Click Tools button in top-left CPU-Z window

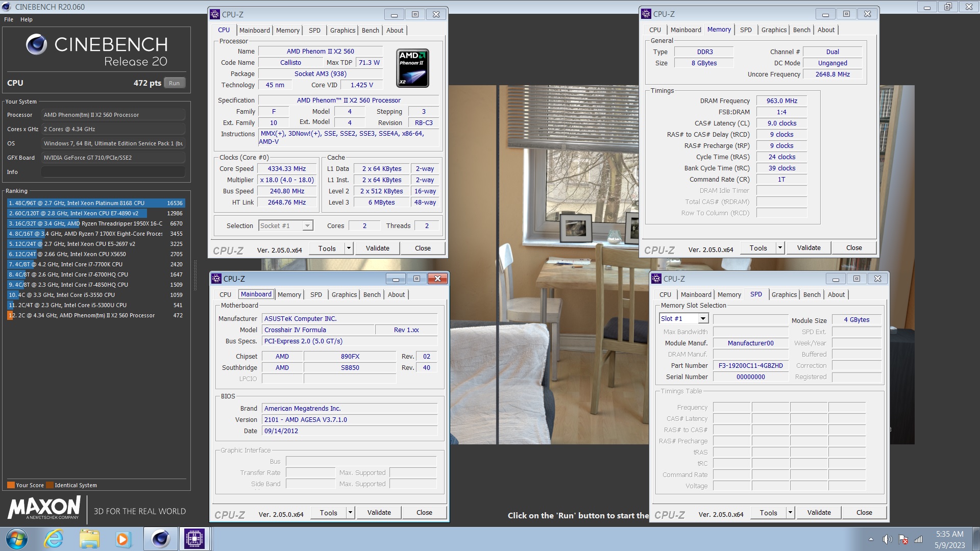tap(327, 248)
